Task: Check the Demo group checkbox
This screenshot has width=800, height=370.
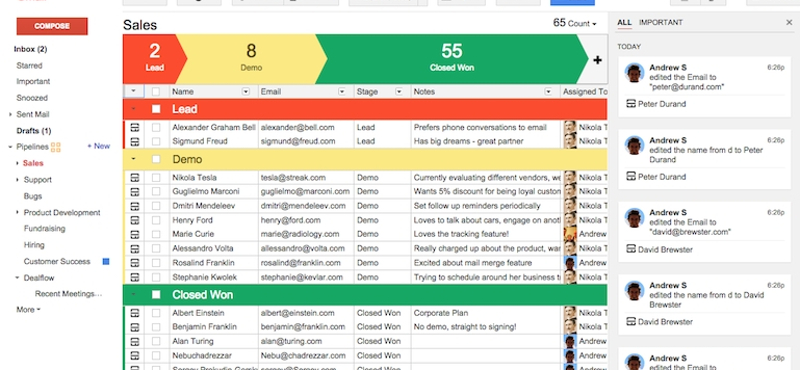Action: click(156, 159)
